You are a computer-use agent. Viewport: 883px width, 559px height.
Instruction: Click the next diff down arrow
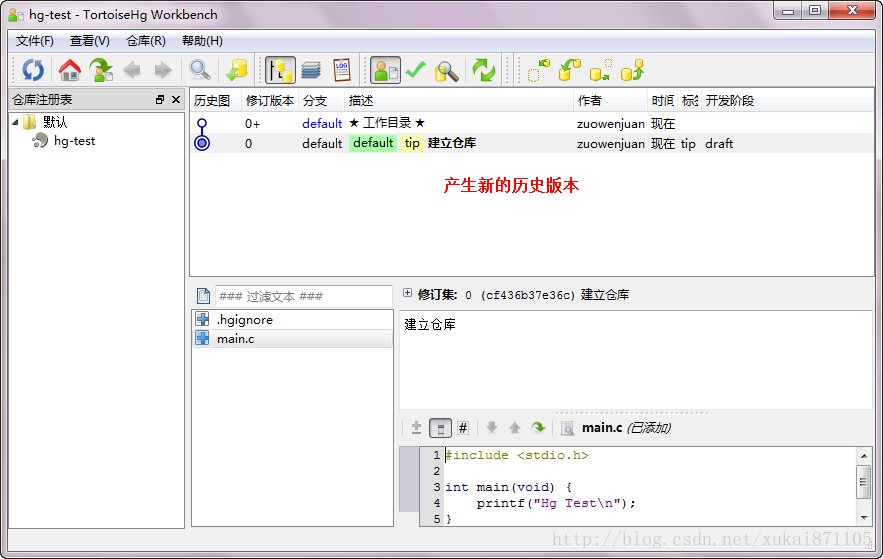point(492,428)
